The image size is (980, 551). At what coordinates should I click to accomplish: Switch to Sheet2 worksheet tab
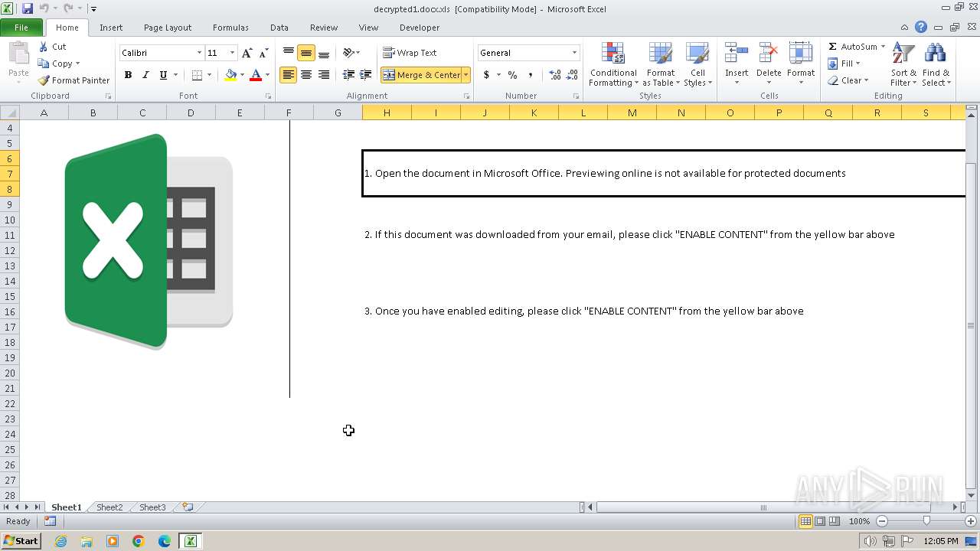109,507
